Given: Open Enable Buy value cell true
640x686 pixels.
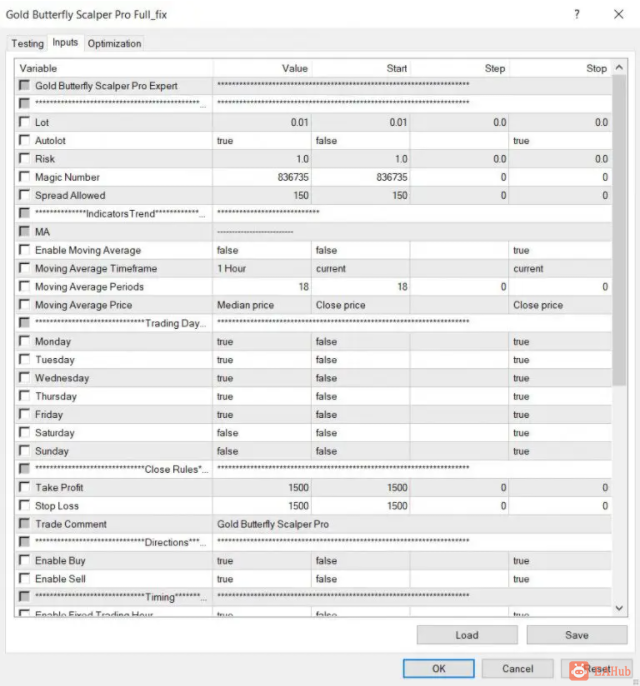Looking at the screenshot, I should (262, 560).
